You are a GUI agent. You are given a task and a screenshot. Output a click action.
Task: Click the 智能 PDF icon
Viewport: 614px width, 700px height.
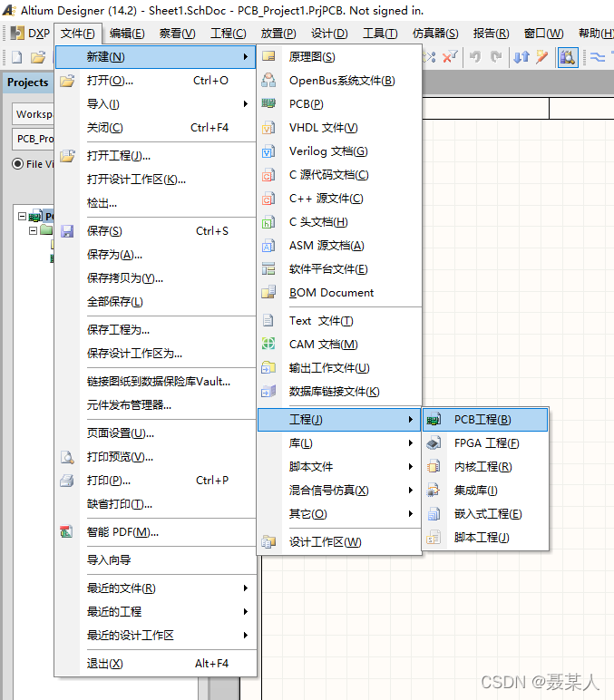tap(66, 531)
